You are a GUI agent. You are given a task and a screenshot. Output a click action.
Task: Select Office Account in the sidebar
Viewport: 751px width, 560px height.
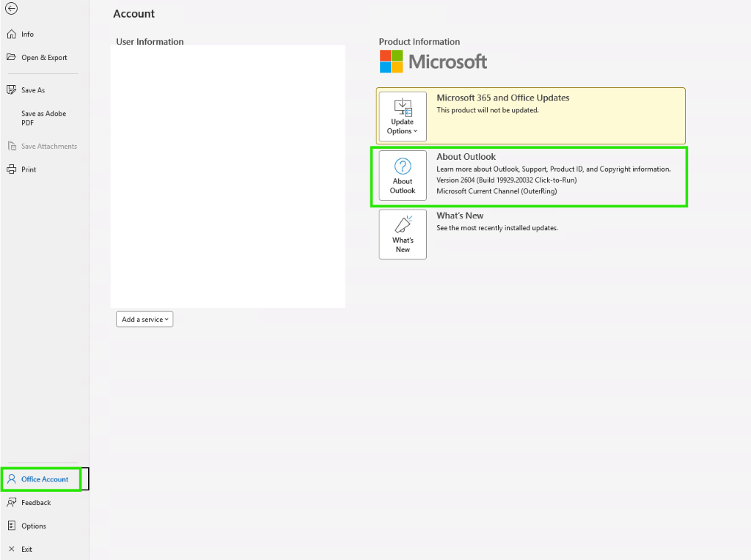tap(45, 479)
